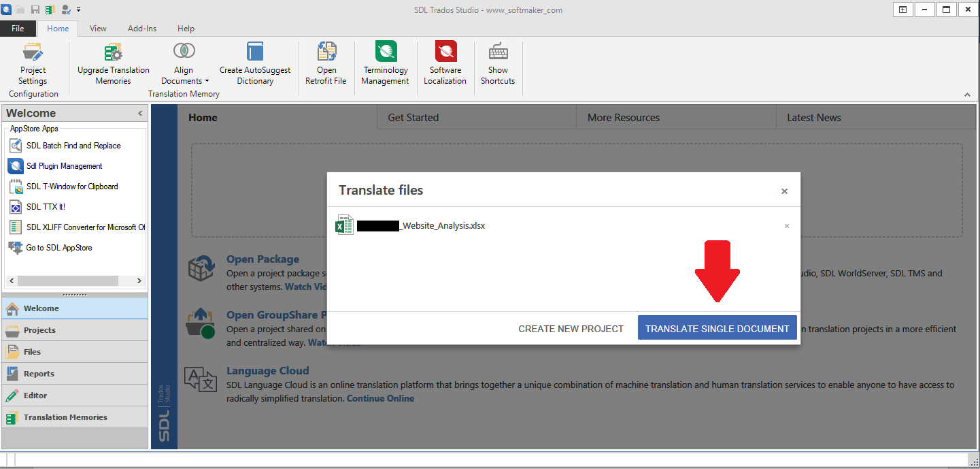This screenshot has height=469, width=980.
Task: Open the File menu
Action: (18, 29)
